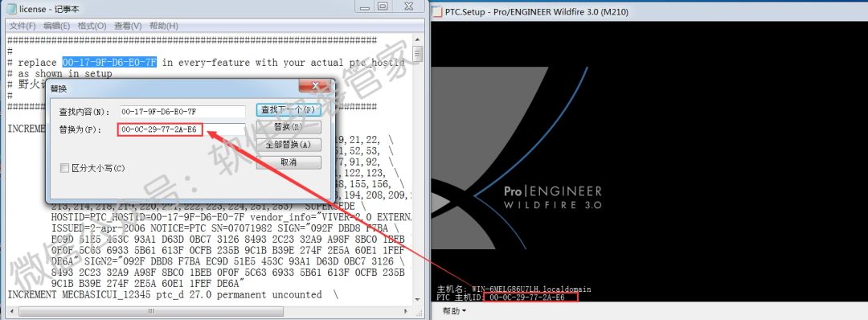Viewport: 868px width, 320px height.
Task: Click the Notepad icon in license title bar
Action: [11, 9]
